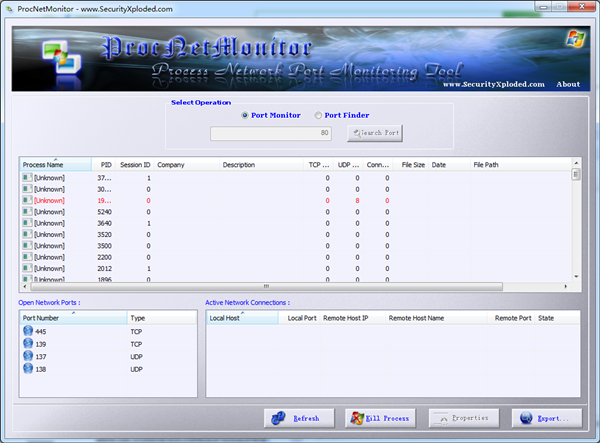Select the red [Unknown] process name
This screenshot has width=600, height=443.
pyautogui.click(x=49, y=200)
